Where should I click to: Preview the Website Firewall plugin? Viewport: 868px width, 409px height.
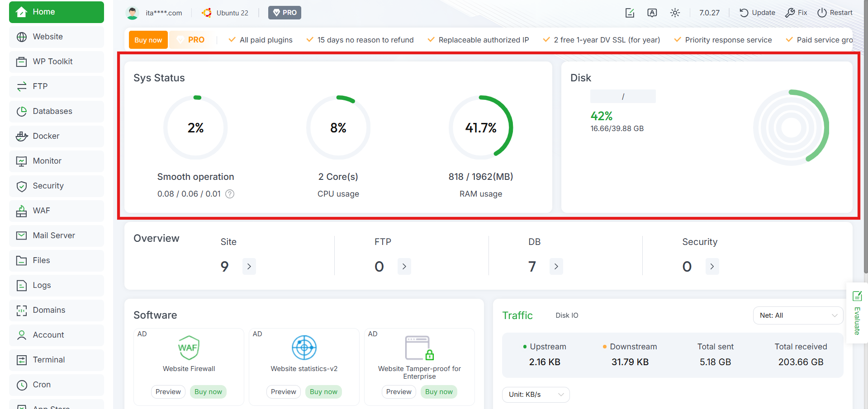pos(168,392)
